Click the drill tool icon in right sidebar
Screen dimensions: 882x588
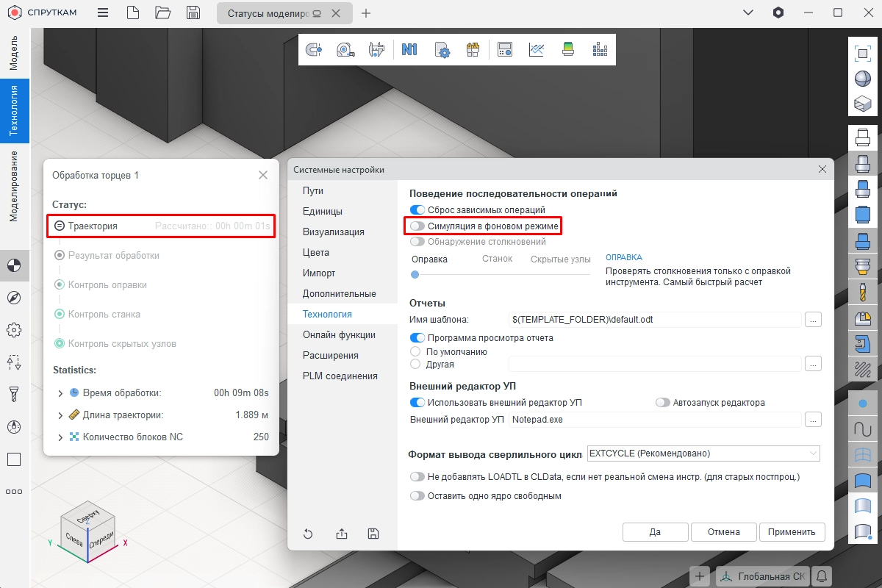tap(862, 290)
